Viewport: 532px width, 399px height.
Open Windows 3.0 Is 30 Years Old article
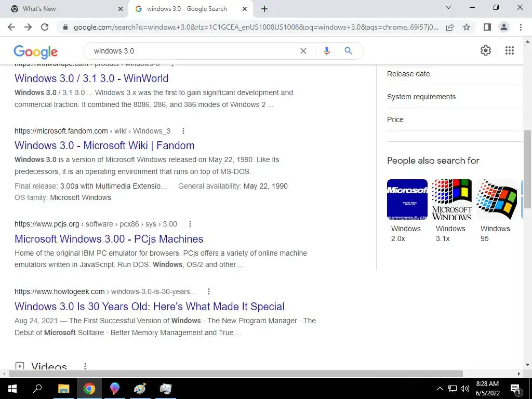150,307
